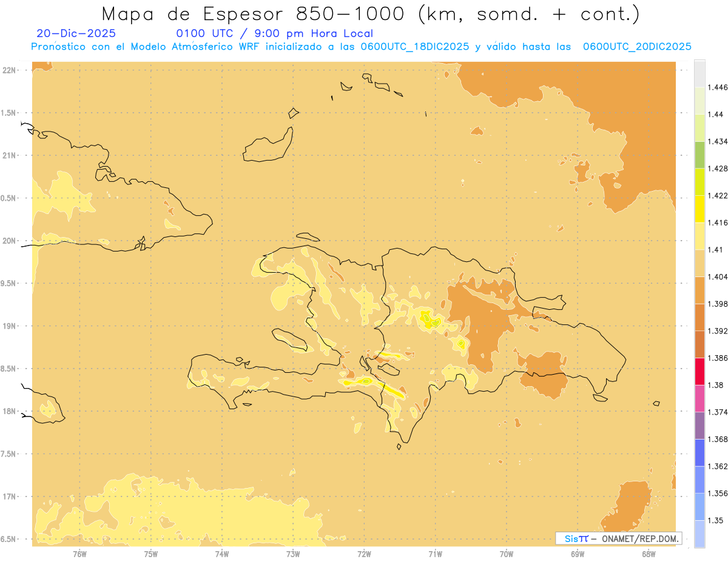The image size is (728, 562).
Task: Pick the gray swatch above 1.446
Action: point(699,73)
